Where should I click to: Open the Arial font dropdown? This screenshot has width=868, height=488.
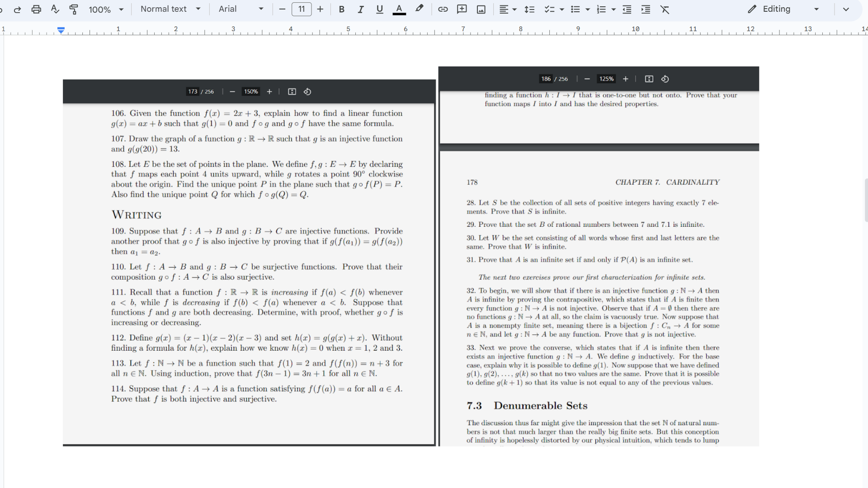241,9
